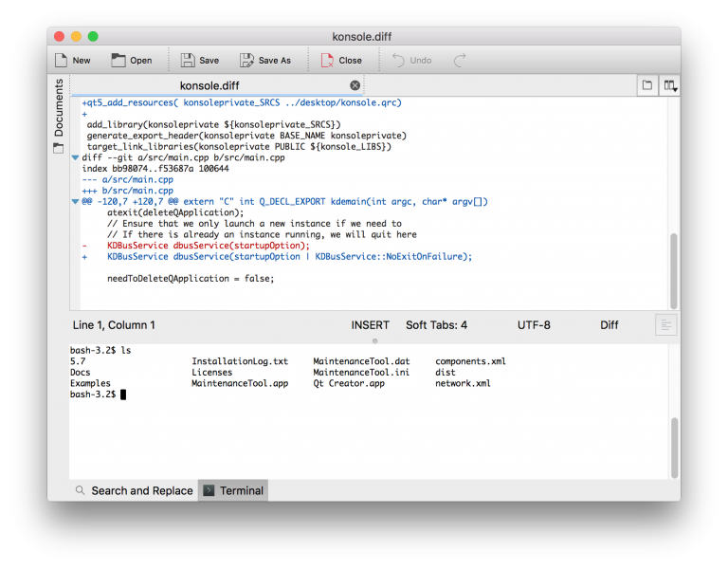Click Line 1, Column 1 position indicator
This screenshot has width=728, height=569.
tap(114, 325)
